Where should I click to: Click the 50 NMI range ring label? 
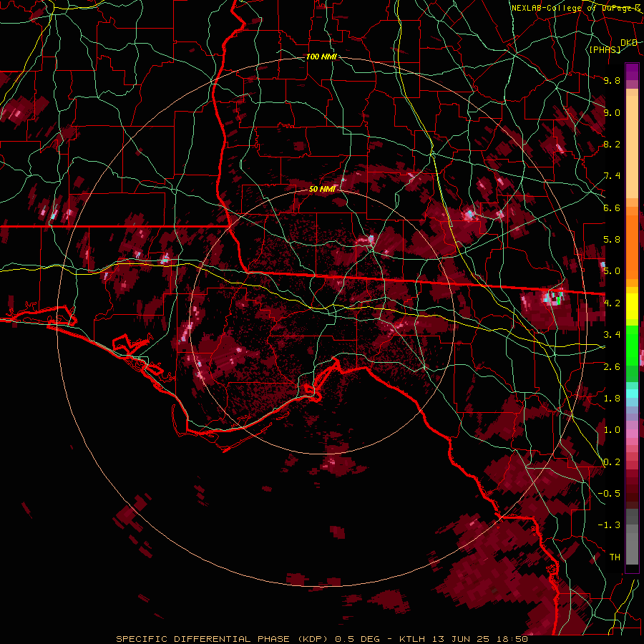click(322, 189)
